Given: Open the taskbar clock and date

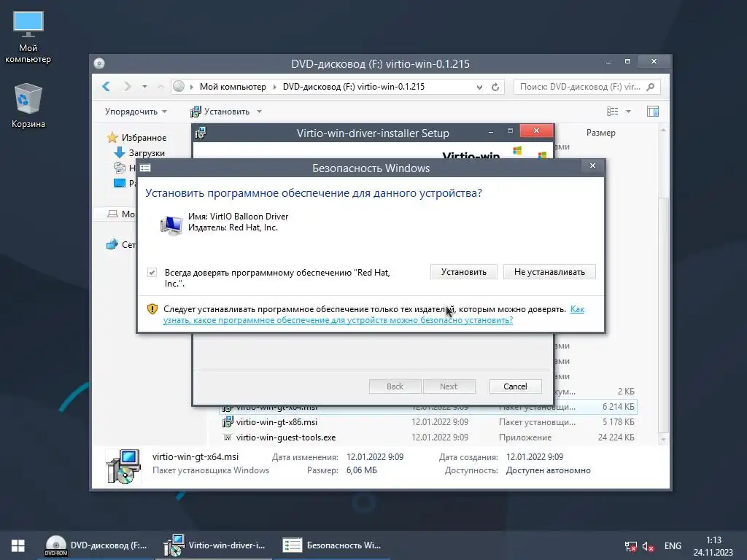Looking at the screenshot, I should (713, 546).
